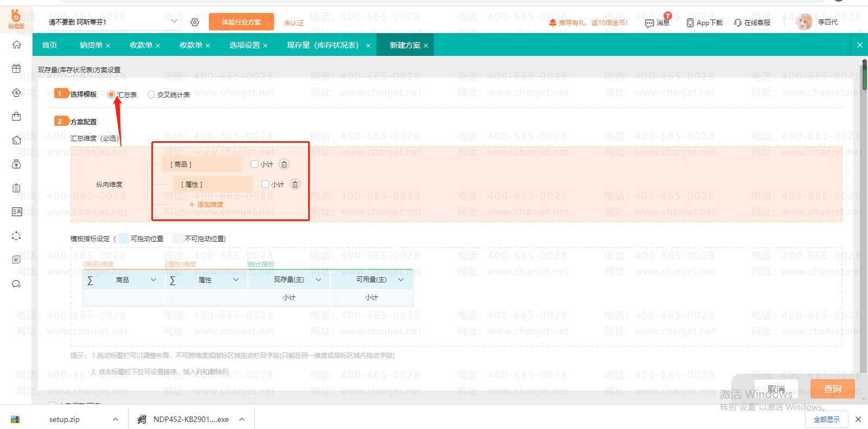Image resolution: width=868 pixels, height=429 pixels.
Task: Select the 新建方案 tab
Action: (405, 45)
